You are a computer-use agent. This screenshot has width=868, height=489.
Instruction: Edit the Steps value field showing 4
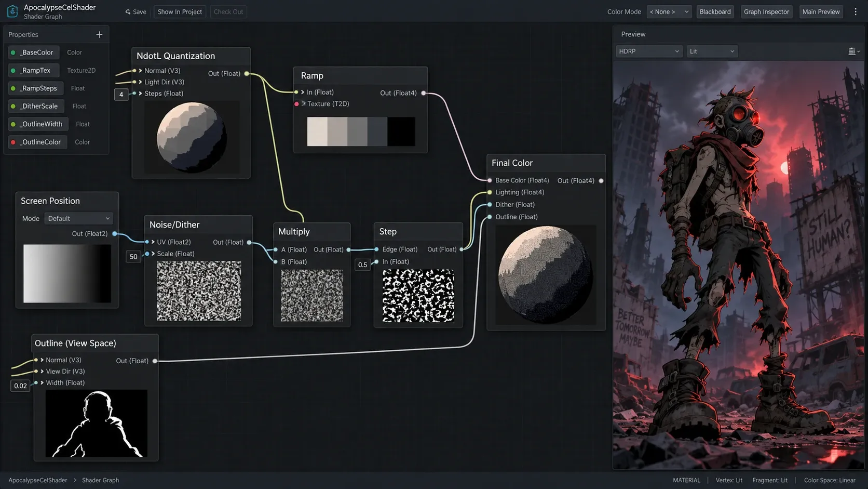pyautogui.click(x=121, y=95)
